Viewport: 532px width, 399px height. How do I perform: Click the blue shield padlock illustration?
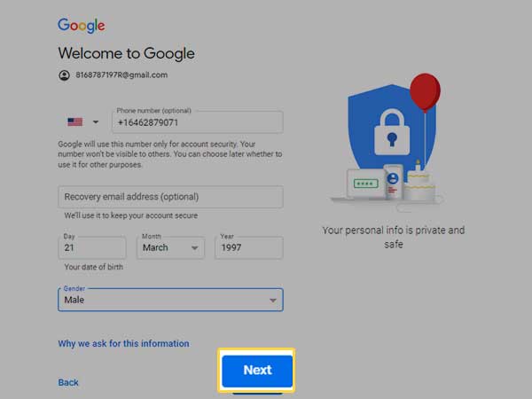[392, 132]
